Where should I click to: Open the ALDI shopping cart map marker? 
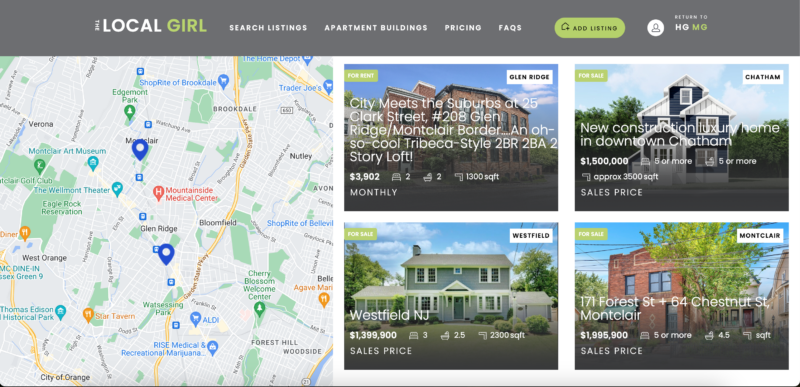click(x=195, y=319)
